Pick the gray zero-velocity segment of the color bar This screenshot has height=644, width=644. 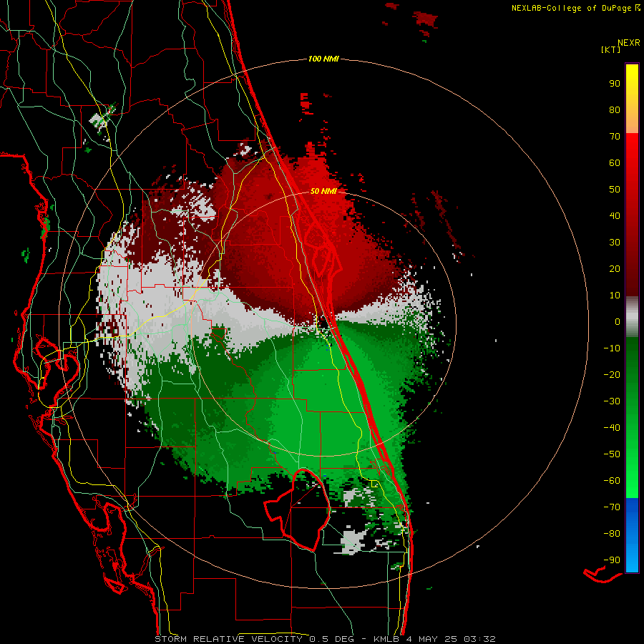pos(632,317)
